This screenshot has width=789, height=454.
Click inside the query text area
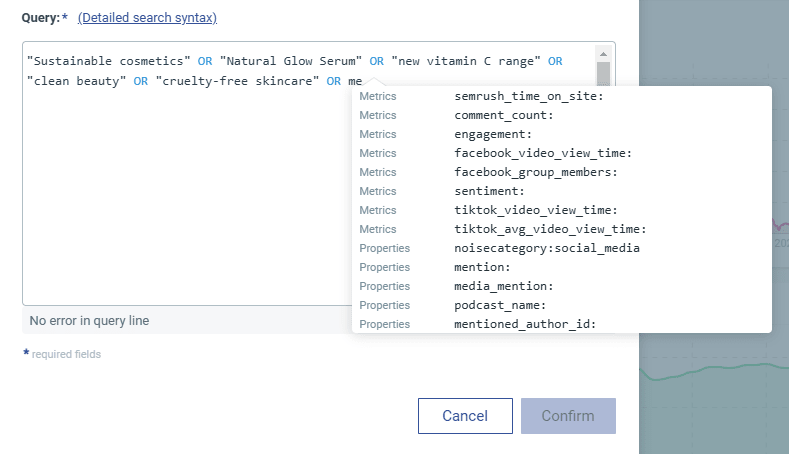180,200
